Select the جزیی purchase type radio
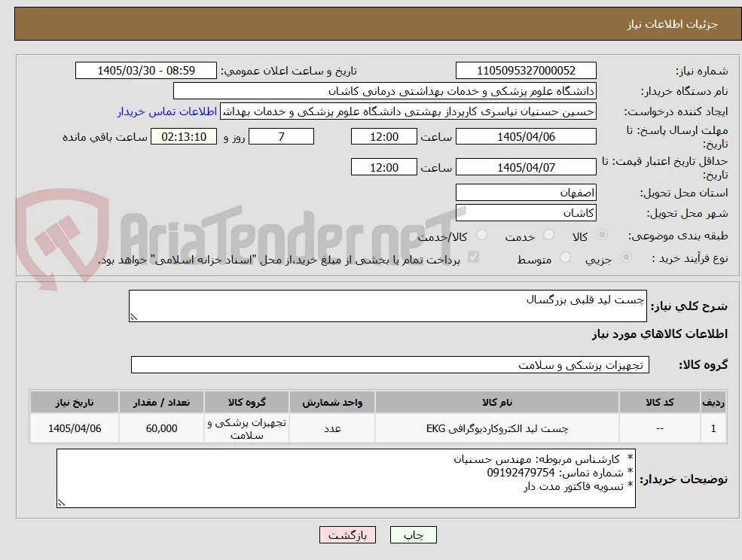 click(625, 257)
